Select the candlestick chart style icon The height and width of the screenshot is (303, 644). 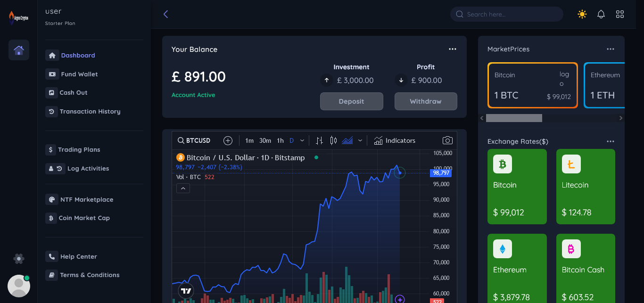[x=334, y=140]
